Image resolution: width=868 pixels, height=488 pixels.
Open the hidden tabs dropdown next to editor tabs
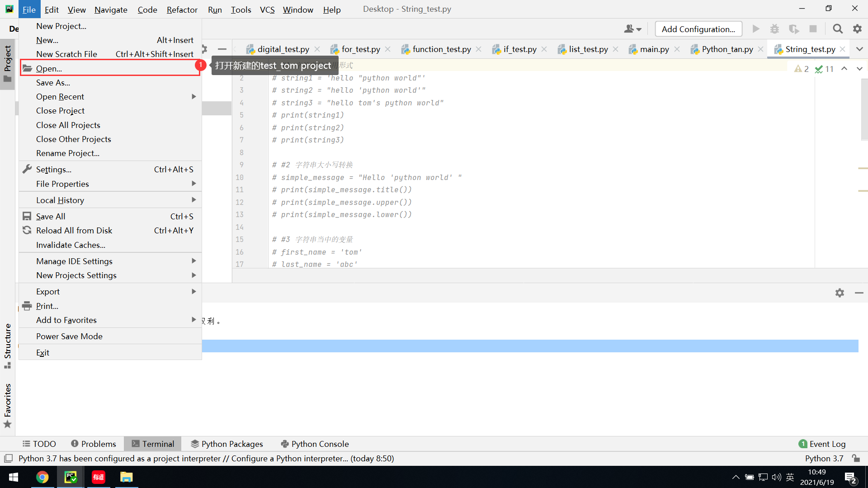(x=860, y=49)
